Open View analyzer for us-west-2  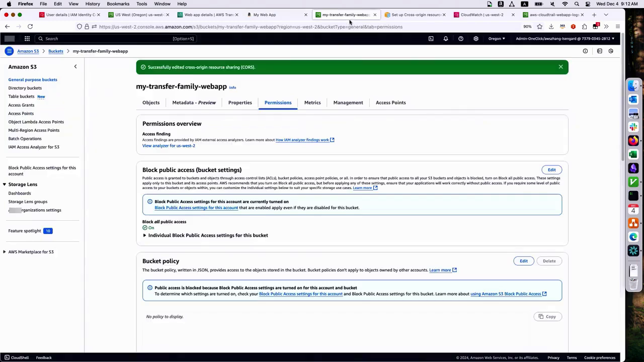tap(169, 146)
